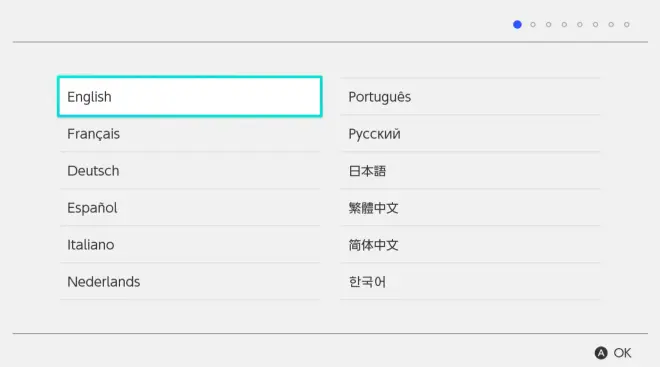660x367 pixels.
Task: Click the second setup progress dot
Action: [533, 24]
